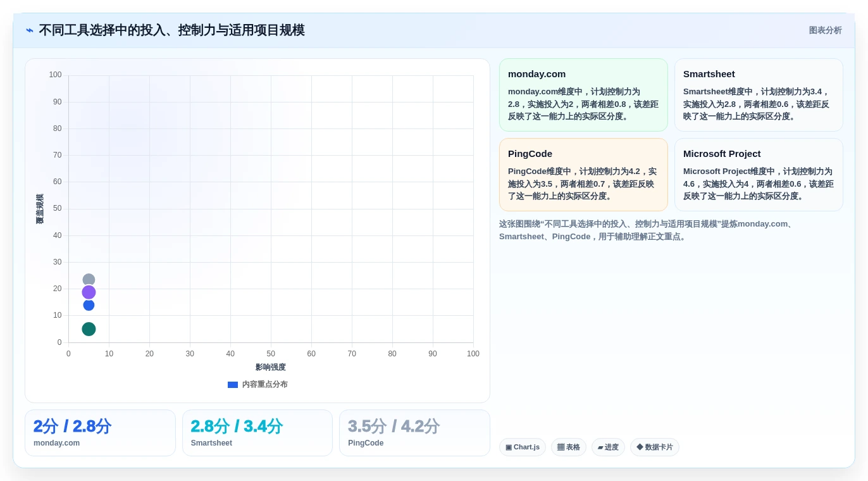Screen dimensions: 868x481
Task: Click the Smartsheet label under the 2.8分 score
Action: tap(211, 443)
